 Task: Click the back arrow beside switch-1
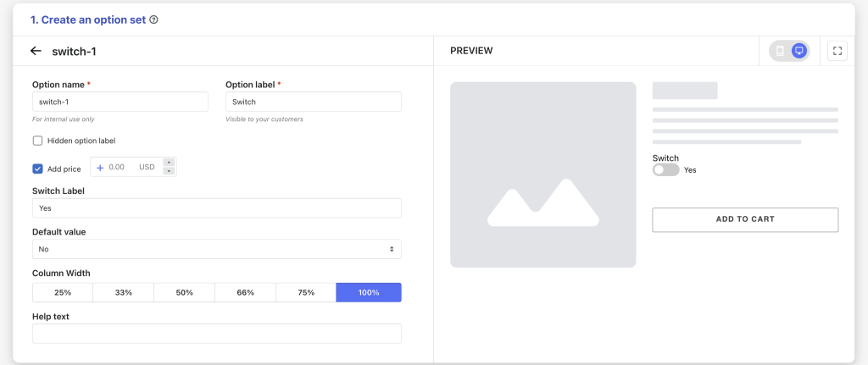[36, 51]
